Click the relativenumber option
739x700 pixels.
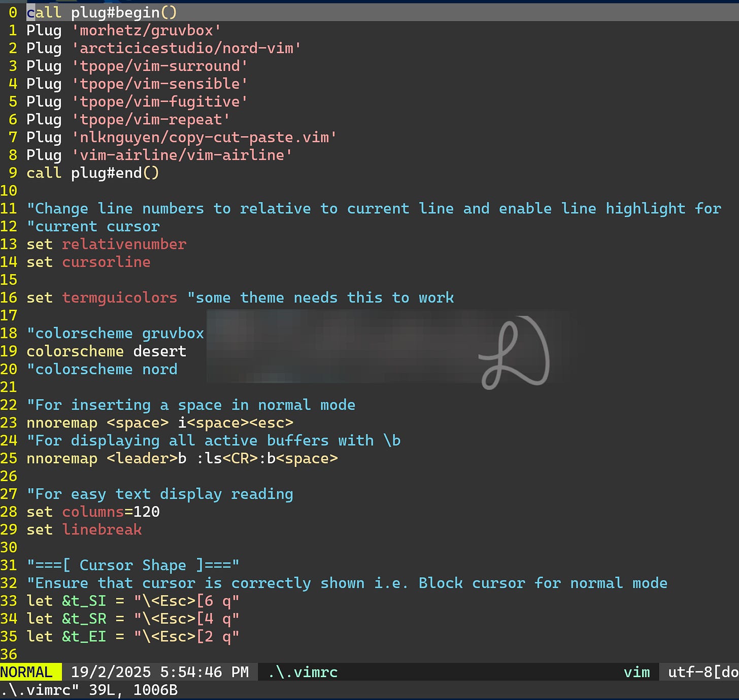[x=124, y=244]
